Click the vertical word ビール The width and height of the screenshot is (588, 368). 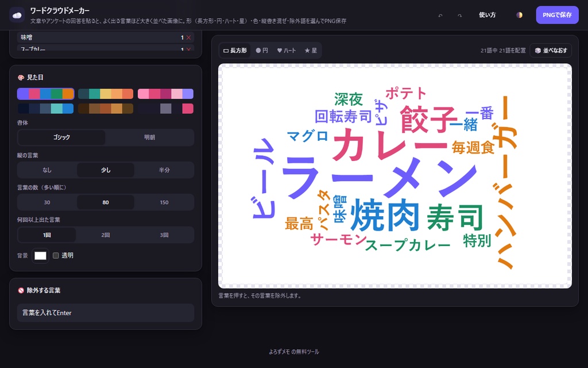tap(264, 178)
